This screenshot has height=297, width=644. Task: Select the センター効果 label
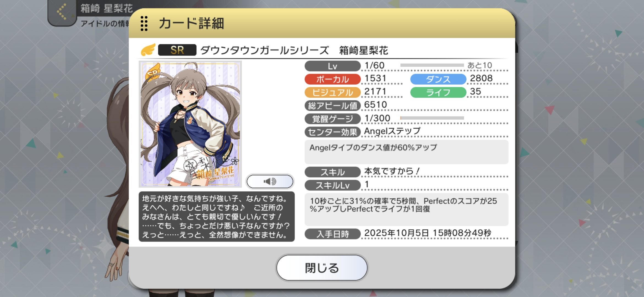coord(332,132)
